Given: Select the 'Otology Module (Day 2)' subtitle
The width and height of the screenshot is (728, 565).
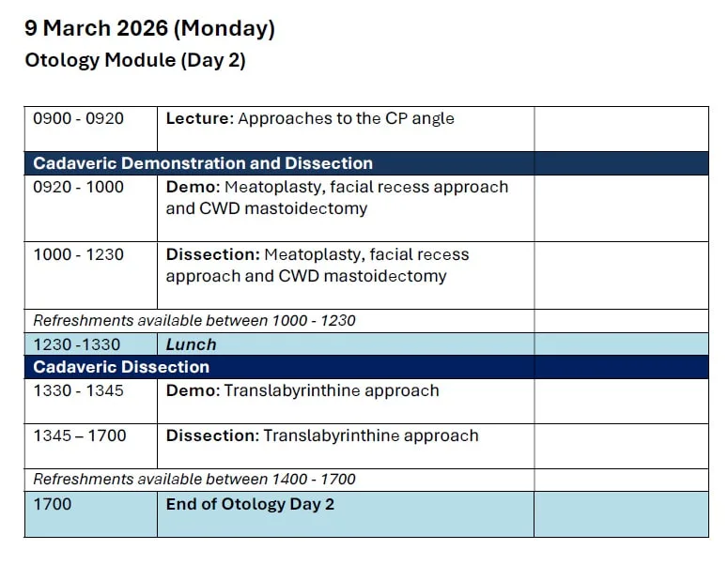Looking at the screenshot, I should [135, 60].
